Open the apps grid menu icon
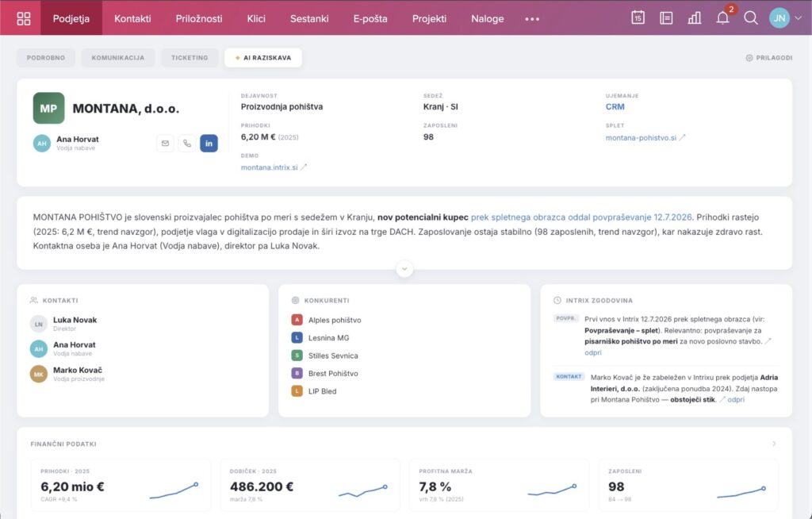Viewport: 812px width, 519px height. coord(23,18)
